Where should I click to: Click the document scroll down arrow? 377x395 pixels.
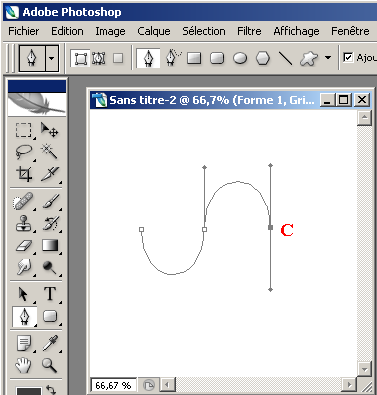pyautogui.click(x=364, y=369)
